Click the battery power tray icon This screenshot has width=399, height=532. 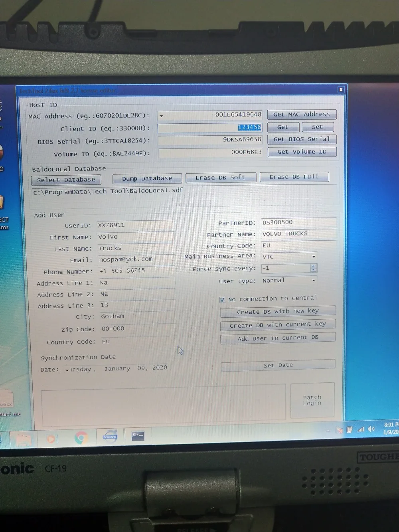350,430
